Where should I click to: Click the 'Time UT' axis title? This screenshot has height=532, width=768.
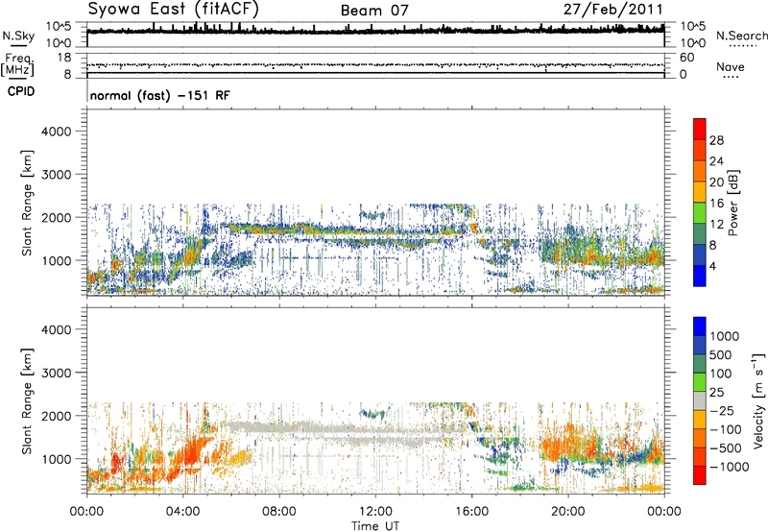(x=375, y=526)
